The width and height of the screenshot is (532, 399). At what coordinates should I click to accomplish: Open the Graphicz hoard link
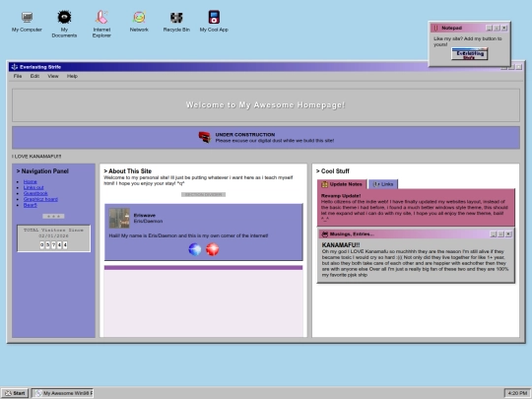pos(40,199)
